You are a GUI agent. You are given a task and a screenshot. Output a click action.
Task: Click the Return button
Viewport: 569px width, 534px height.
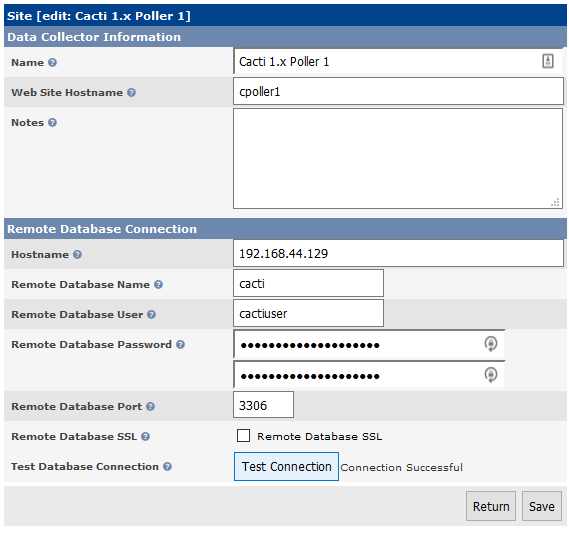(x=491, y=506)
